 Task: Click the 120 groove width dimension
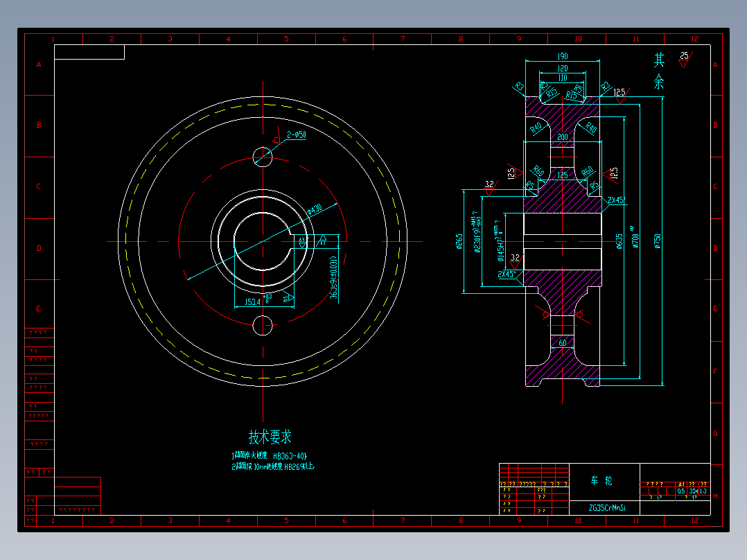[x=563, y=68]
